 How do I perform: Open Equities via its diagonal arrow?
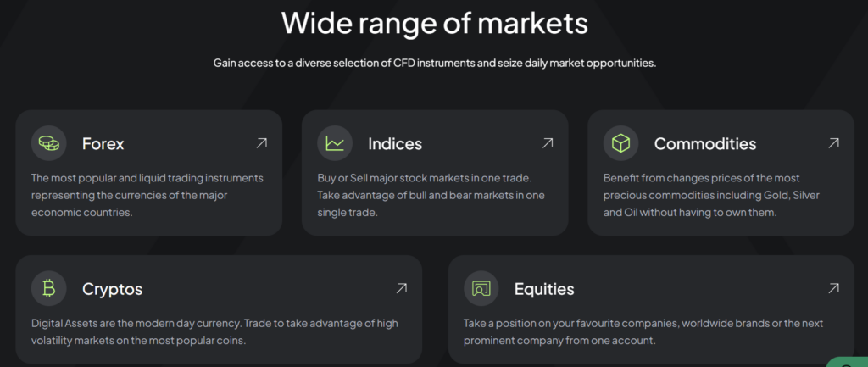tap(834, 289)
